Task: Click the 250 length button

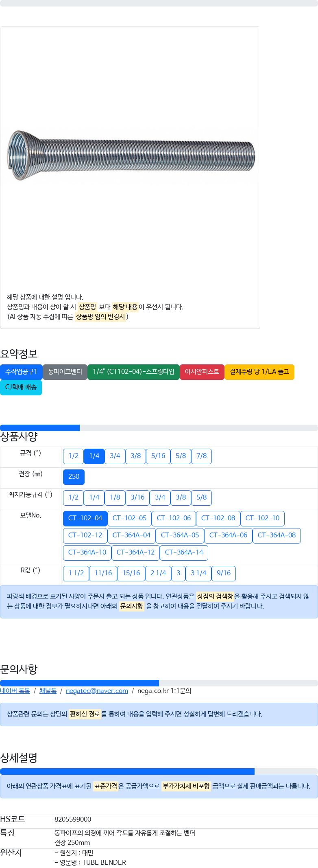Action: pos(74,477)
